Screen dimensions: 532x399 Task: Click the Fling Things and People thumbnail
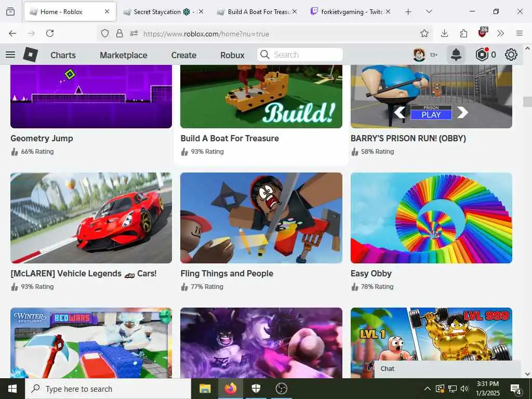261,218
